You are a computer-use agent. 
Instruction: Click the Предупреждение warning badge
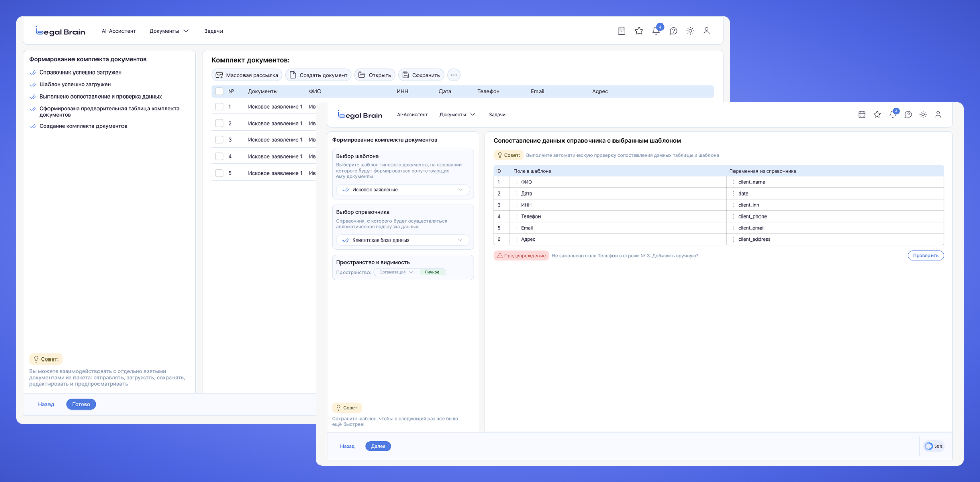click(521, 256)
